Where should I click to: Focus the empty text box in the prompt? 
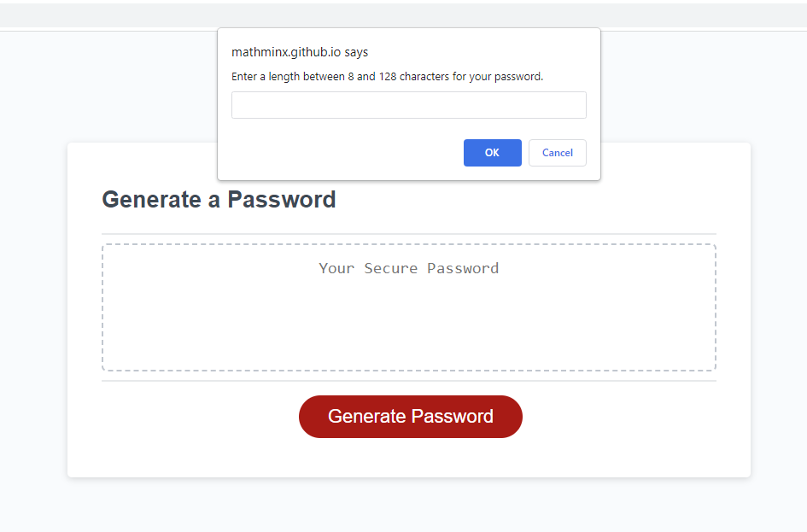pyautogui.click(x=408, y=104)
